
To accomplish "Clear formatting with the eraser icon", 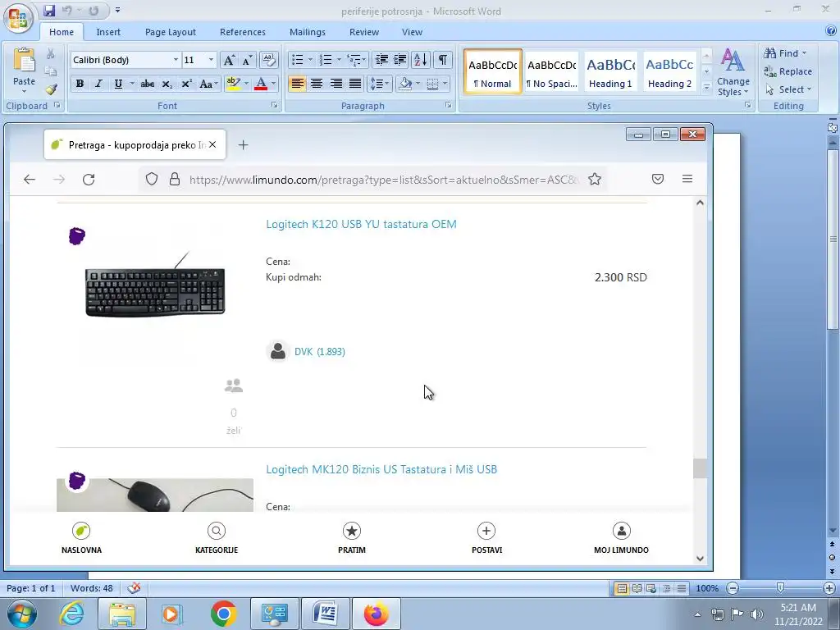I will 268,60.
